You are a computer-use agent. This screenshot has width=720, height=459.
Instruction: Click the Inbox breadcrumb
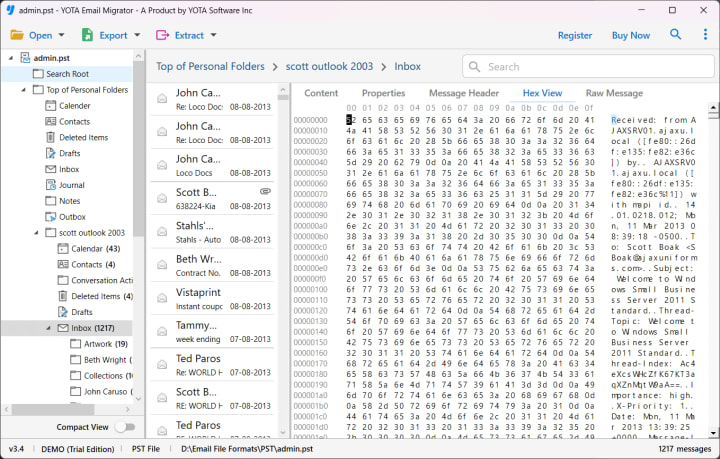point(407,67)
